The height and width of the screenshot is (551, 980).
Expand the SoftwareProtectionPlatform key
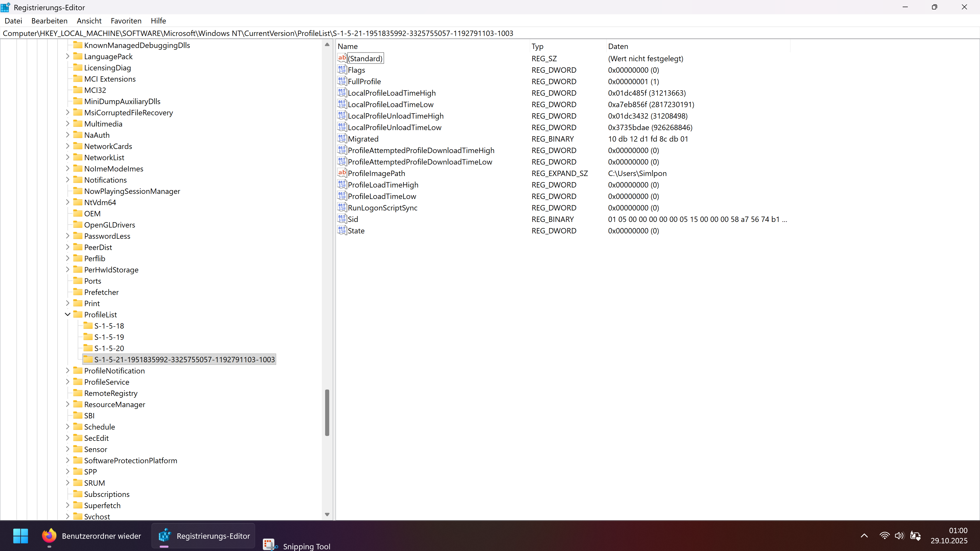[68, 460]
